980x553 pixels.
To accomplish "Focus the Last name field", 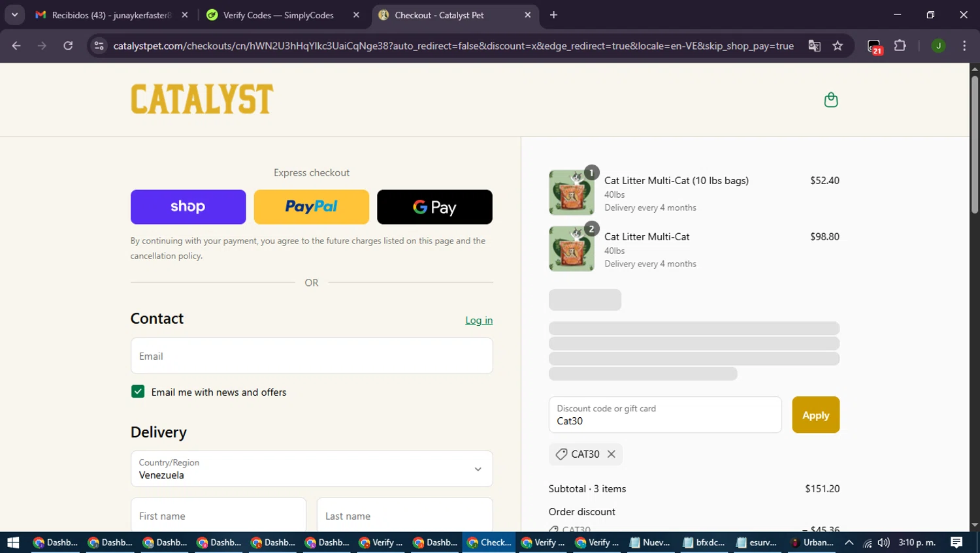I will [x=405, y=515].
